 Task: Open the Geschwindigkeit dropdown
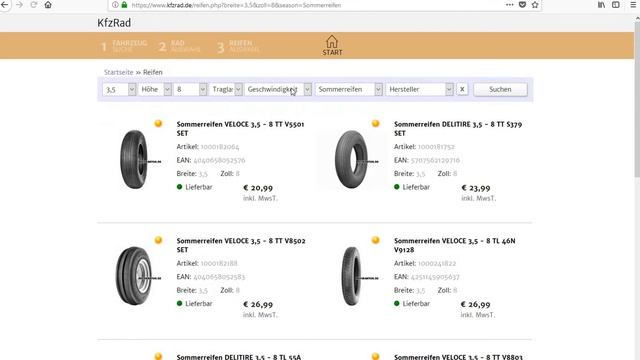pos(278,89)
